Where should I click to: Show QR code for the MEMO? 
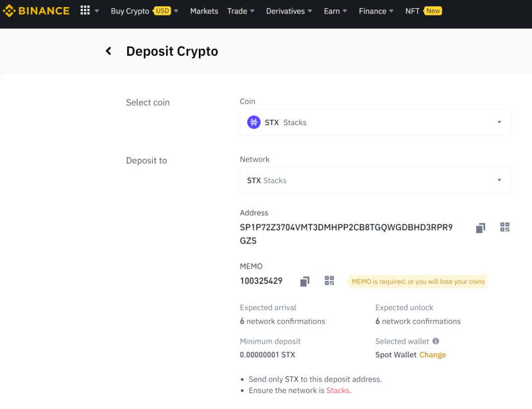tap(329, 281)
